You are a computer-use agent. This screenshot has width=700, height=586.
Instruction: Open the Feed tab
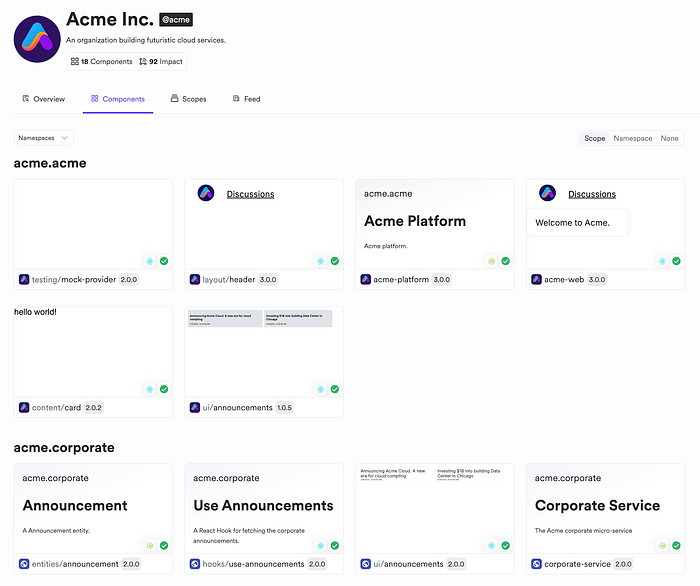point(246,99)
